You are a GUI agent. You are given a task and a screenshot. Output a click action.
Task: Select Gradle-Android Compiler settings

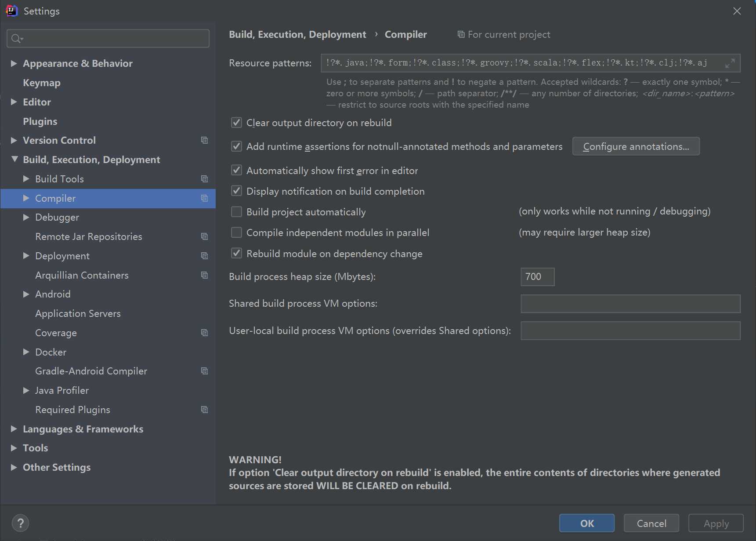[x=91, y=371]
